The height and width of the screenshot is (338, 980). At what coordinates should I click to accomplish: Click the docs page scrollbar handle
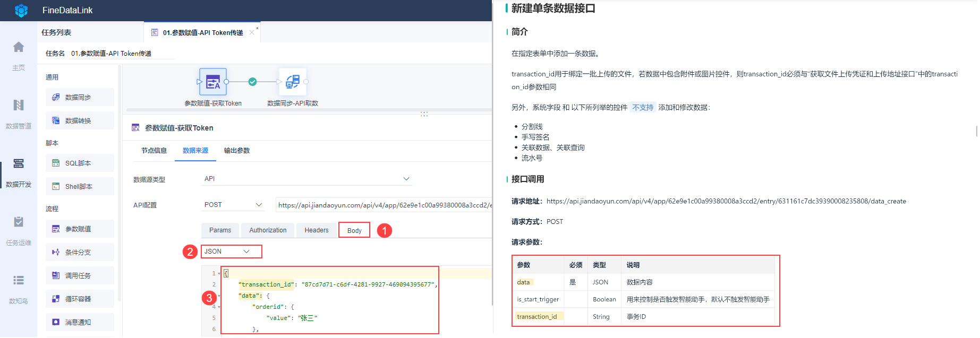tap(977, 132)
